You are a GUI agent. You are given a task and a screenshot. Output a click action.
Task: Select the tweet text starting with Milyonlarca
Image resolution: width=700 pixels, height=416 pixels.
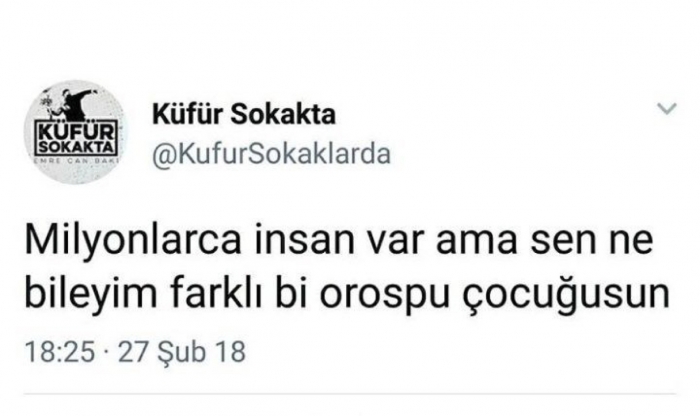347,267
